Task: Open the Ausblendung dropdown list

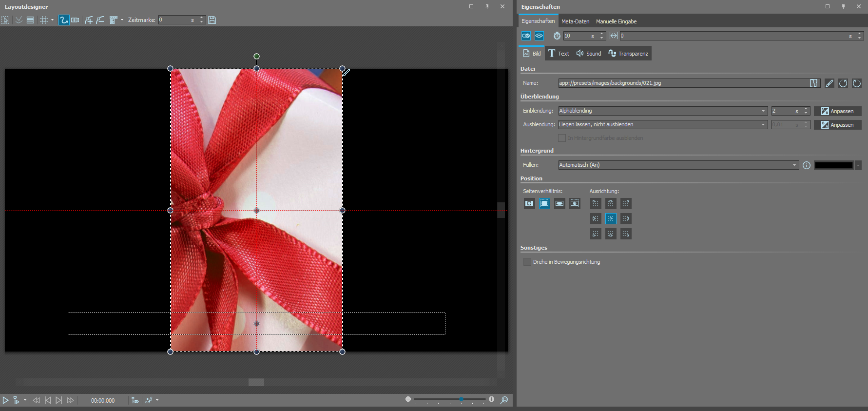Action: tap(662, 125)
